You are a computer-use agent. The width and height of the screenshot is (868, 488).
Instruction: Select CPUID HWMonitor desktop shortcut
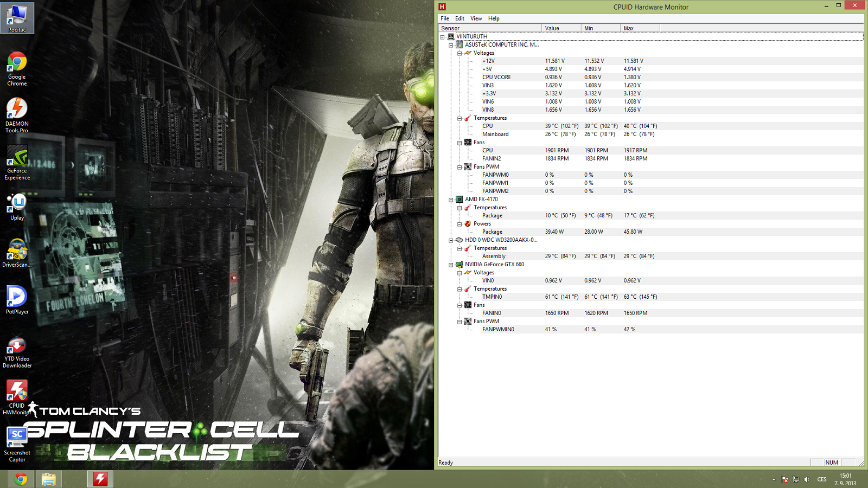(x=17, y=397)
